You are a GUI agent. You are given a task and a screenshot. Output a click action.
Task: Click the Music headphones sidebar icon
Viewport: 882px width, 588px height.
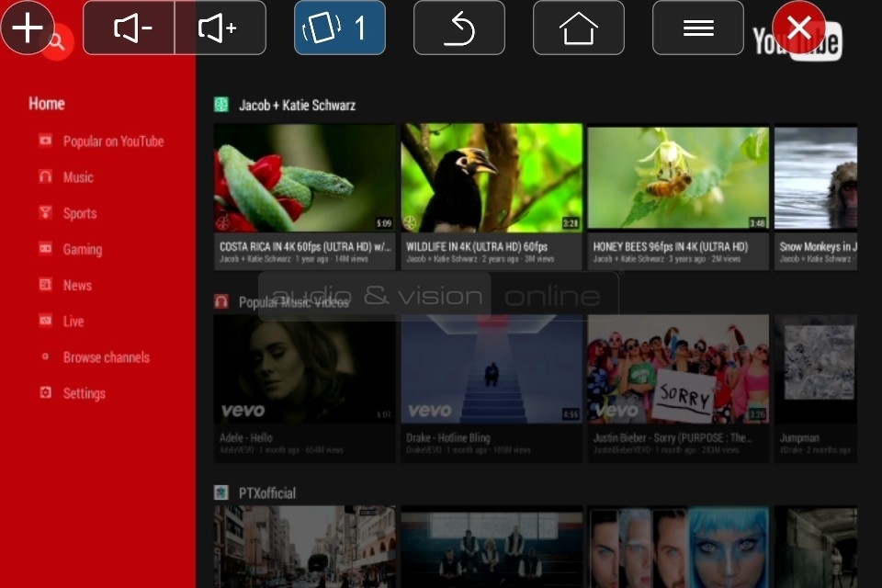pyautogui.click(x=46, y=176)
